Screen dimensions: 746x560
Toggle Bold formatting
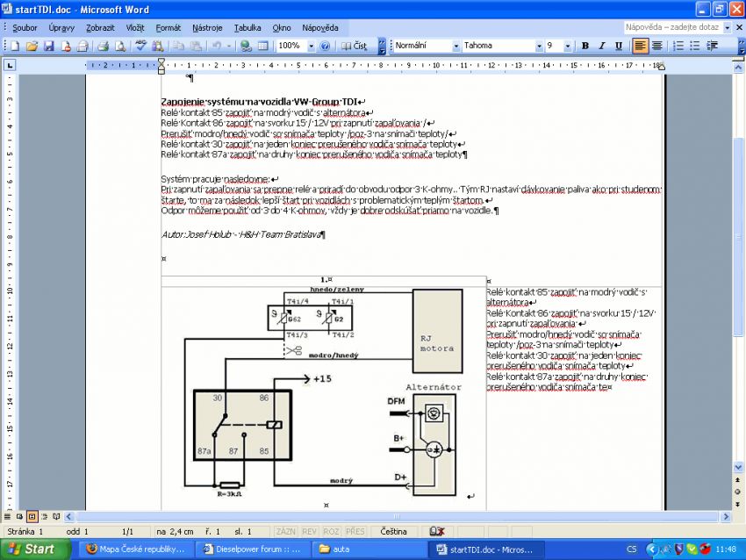click(x=585, y=46)
